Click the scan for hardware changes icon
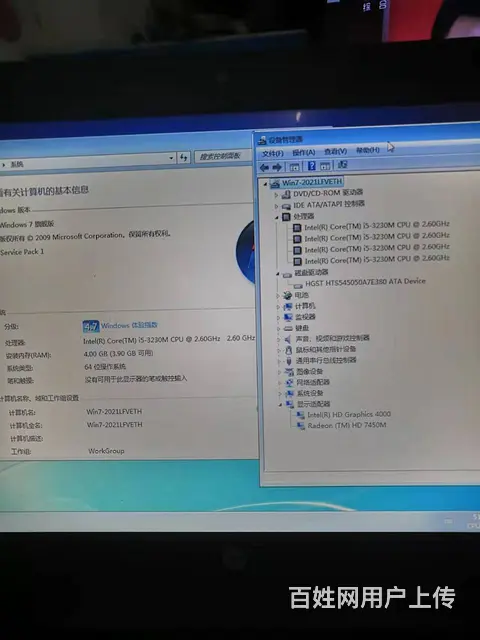The height and width of the screenshot is (640, 480). point(343,164)
